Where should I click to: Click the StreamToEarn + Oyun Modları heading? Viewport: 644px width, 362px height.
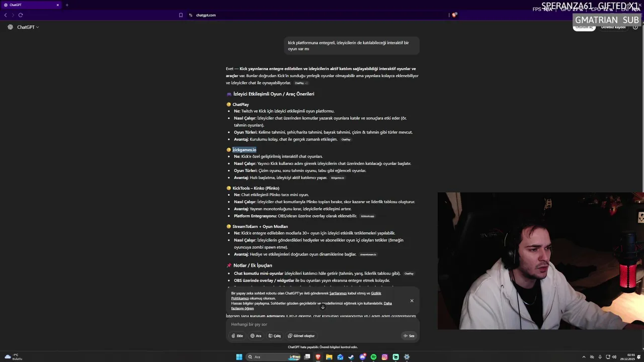[260, 226]
